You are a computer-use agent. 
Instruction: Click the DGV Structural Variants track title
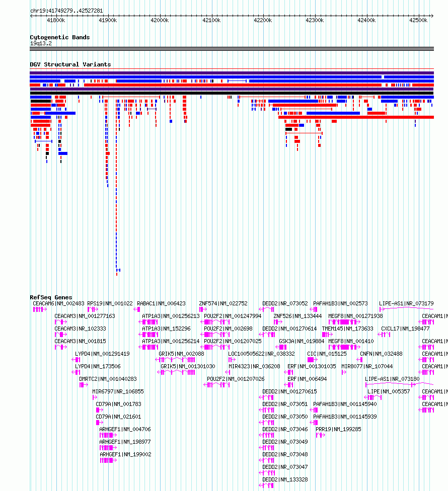tap(70, 64)
